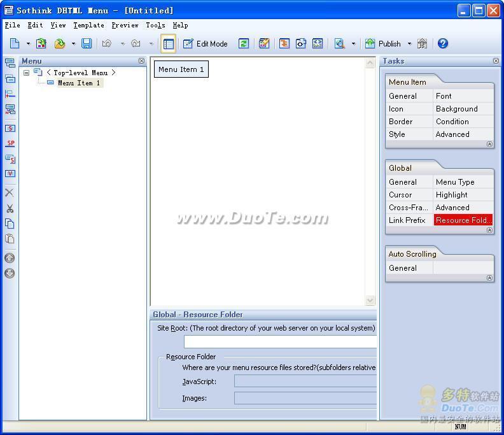Screen dimensions: 504x435
Task: Open the New file dropdown arrow
Action: pyautogui.click(x=28, y=43)
